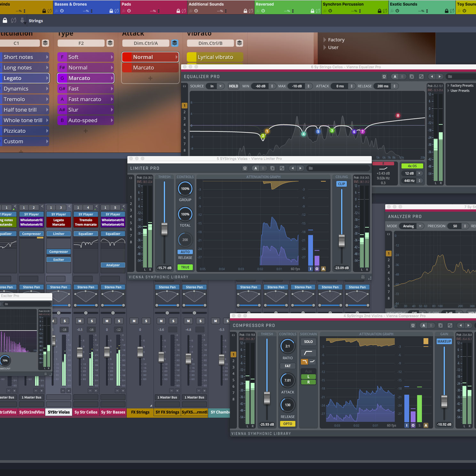Toggle TRUE peak button in Limiter
Screen dimensions: 476x476
(185, 267)
